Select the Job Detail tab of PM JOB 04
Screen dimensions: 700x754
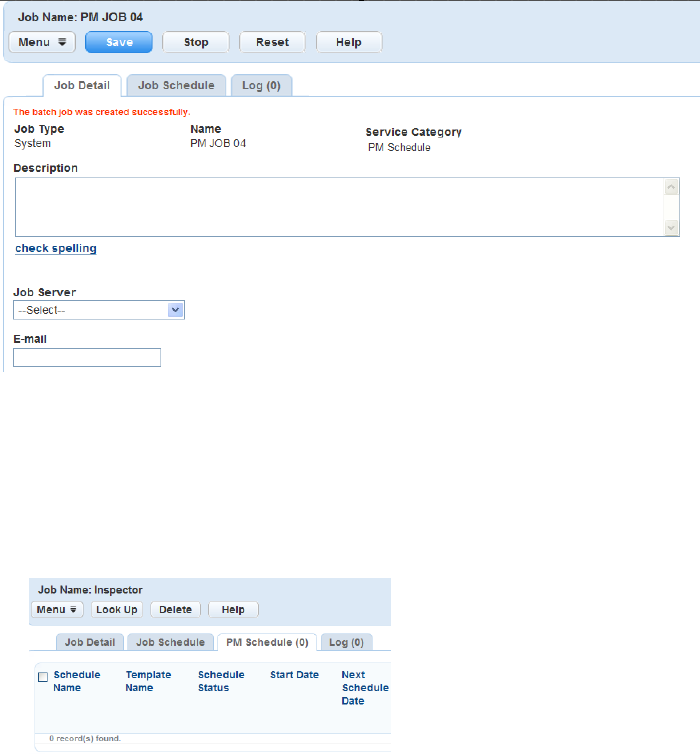[x=82, y=86]
